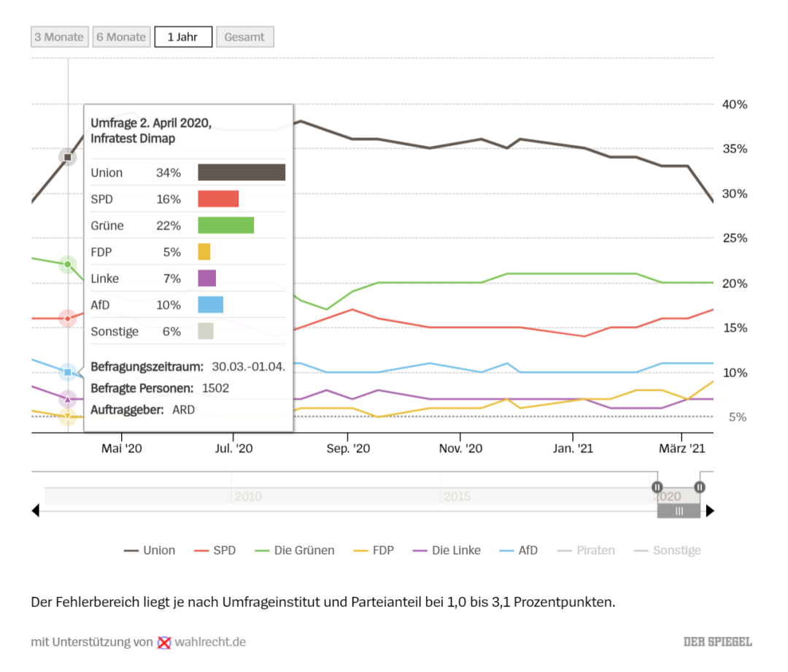The height and width of the screenshot is (672, 788).
Task: Toggle the Union series in legend
Action: [x=150, y=550]
